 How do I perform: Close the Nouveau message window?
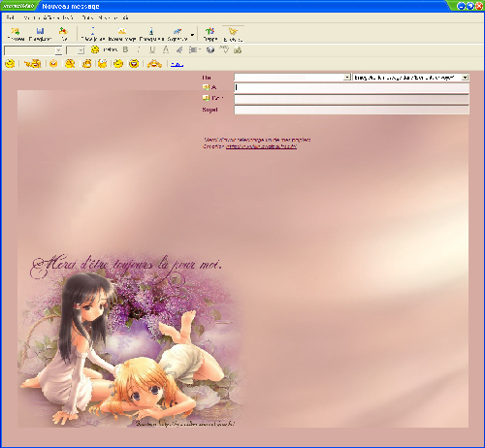(x=479, y=6)
